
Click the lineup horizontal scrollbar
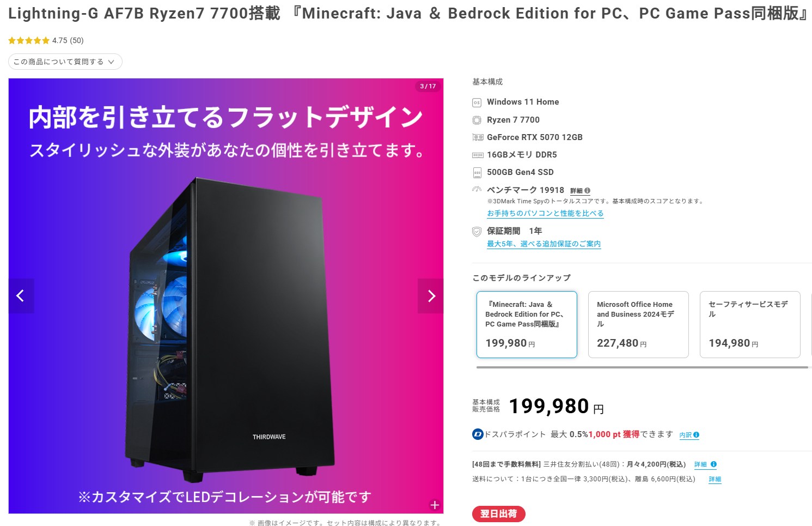[x=642, y=367]
